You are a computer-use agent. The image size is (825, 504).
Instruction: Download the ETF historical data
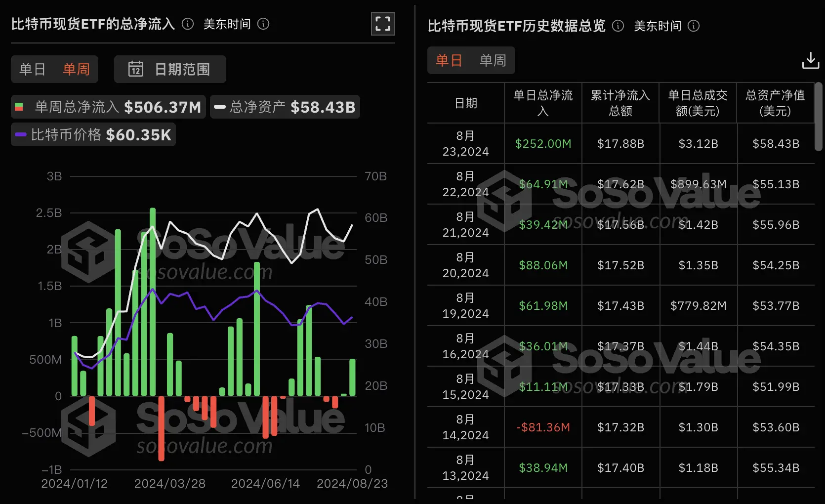click(x=810, y=61)
